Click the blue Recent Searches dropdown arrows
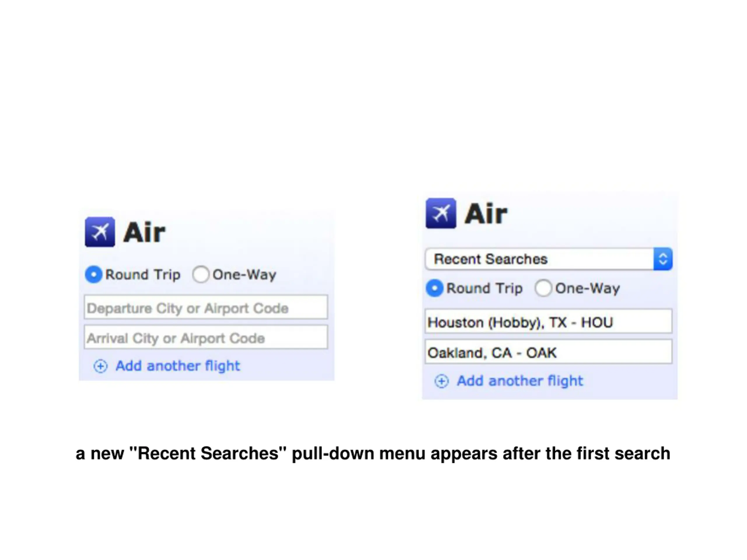 [663, 259]
